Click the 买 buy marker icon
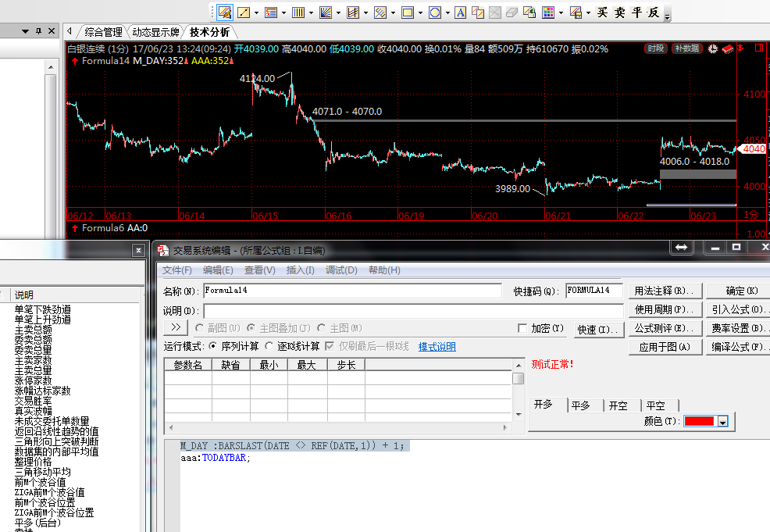 (603, 12)
